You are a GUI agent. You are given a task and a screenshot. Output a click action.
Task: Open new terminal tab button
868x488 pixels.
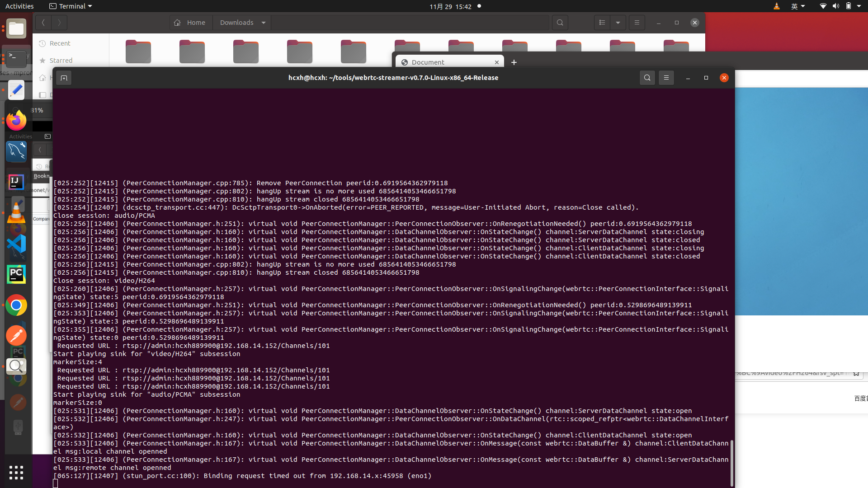[64, 78]
